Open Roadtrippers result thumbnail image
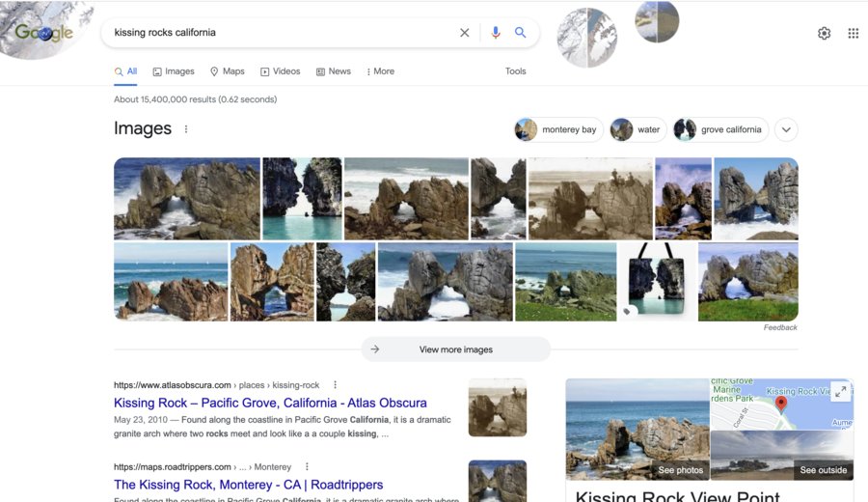868x502 pixels. tap(497, 481)
